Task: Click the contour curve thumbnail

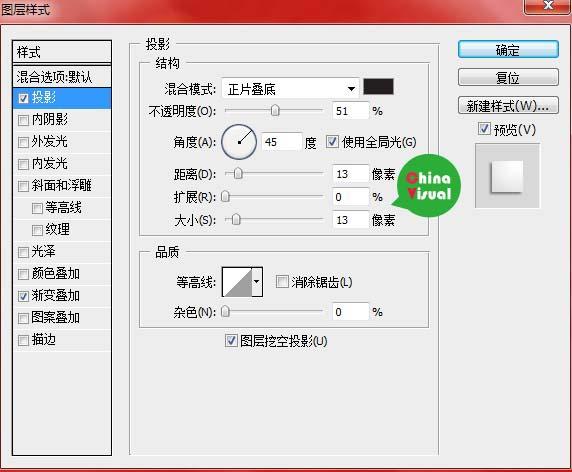Action: pos(237,282)
